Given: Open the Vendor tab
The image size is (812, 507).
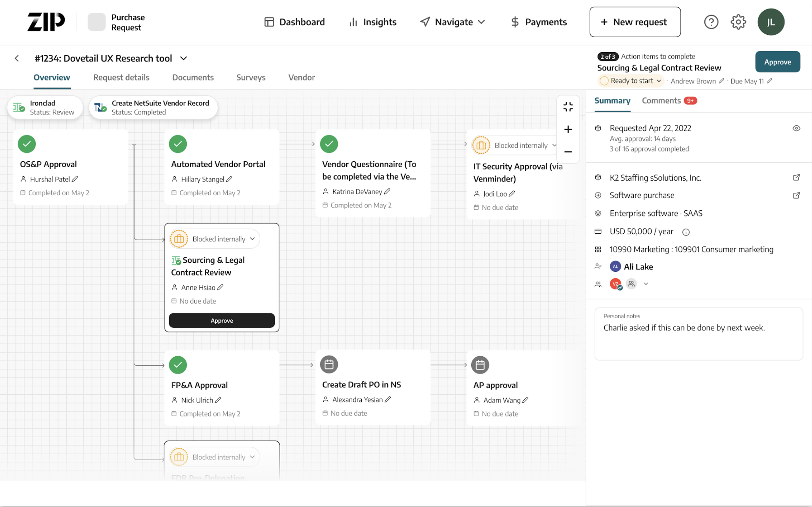Looking at the screenshot, I should pos(301,78).
